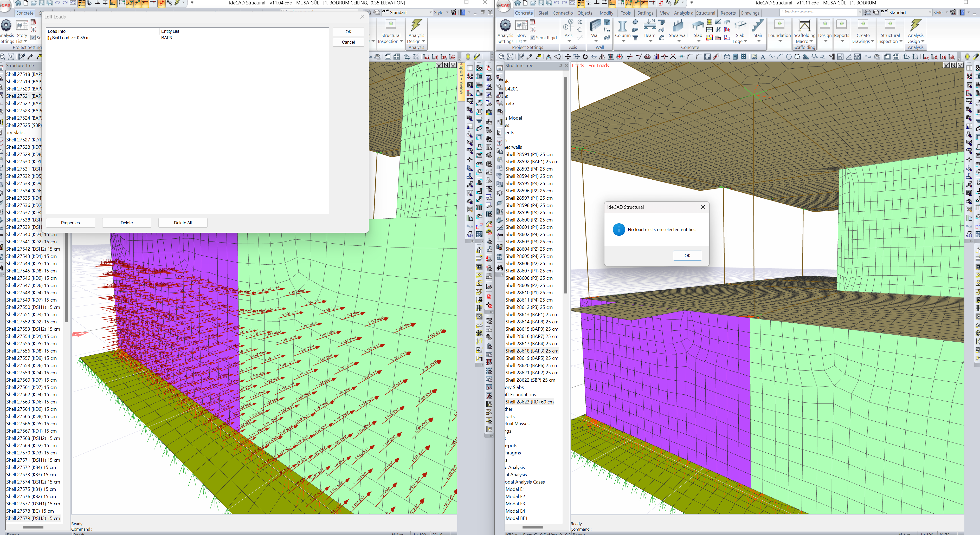Switch to the Steel ribbon tab
The height and width of the screenshot is (535, 980).
[x=543, y=13]
